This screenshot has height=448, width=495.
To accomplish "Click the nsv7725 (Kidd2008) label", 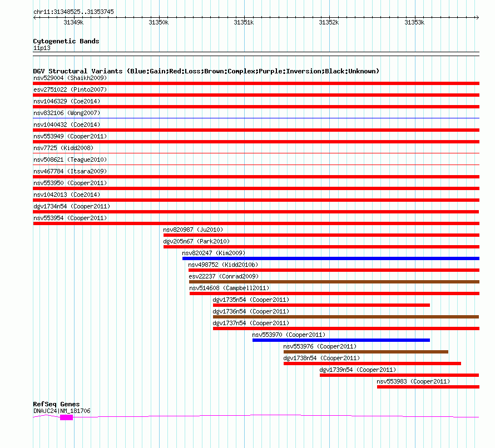I will pyautogui.click(x=63, y=148).
